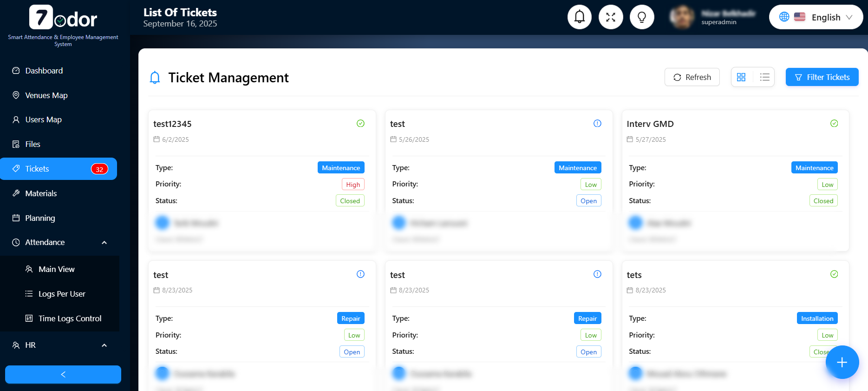The image size is (868, 391).
Task: Click the superadmin profile avatar
Action: [682, 17]
